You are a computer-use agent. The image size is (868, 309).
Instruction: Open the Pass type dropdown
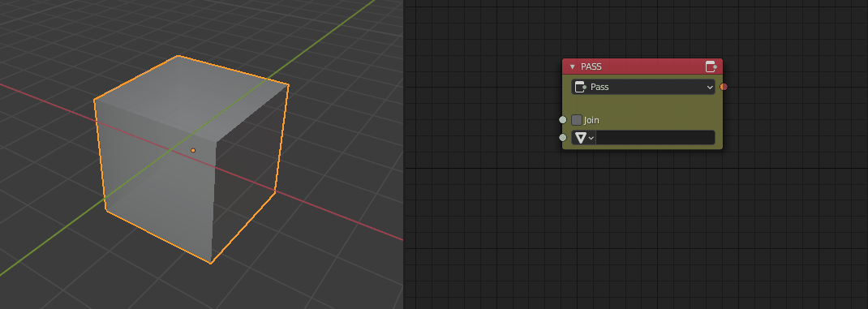coord(643,87)
